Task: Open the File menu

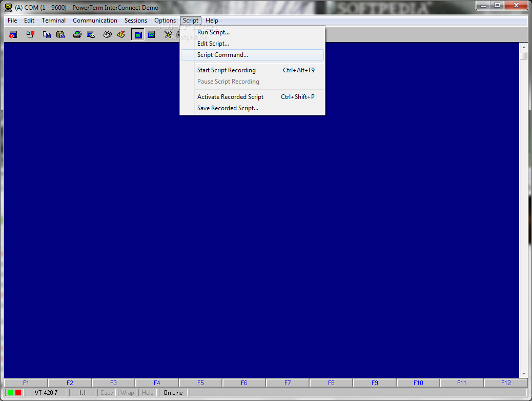Action: click(12, 21)
